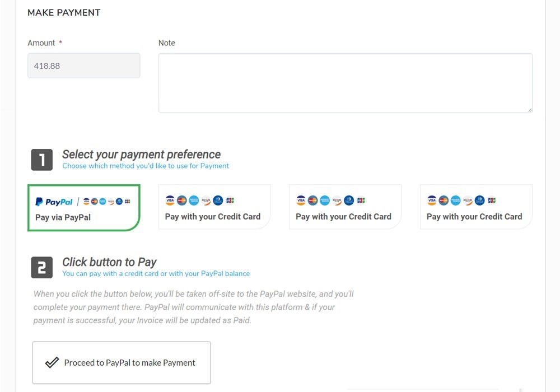This screenshot has height=392, width=560.
Task: Click the Choose which method hint text
Action: click(146, 166)
